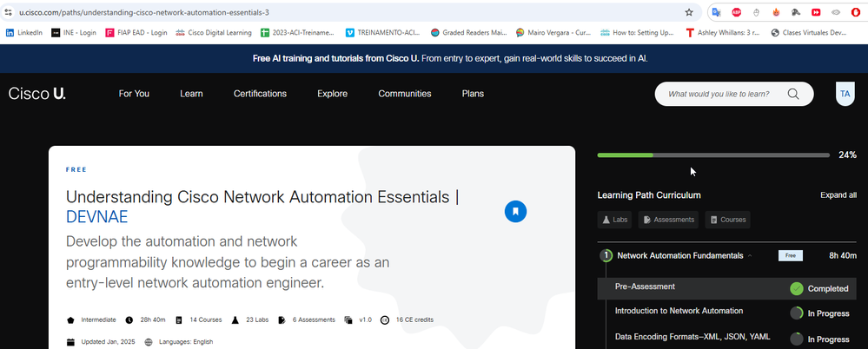The height and width of the screenshot is (349, 868).
Task: Click the Intermediate level icon
Action: [x=70, y=319]
